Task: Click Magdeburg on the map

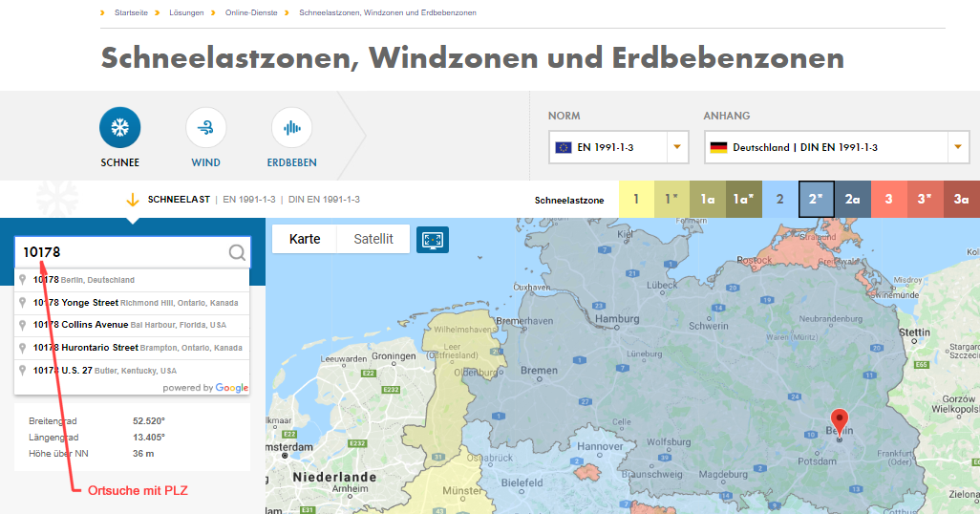Action: [723, 474]
